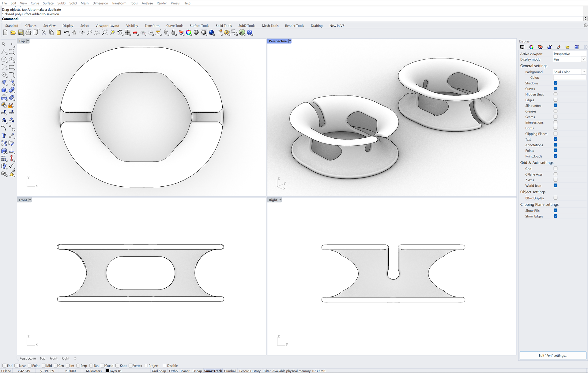Disable the Shadows checkbox
The height and width of the screenshot is (373, 588).
(555, 83)
